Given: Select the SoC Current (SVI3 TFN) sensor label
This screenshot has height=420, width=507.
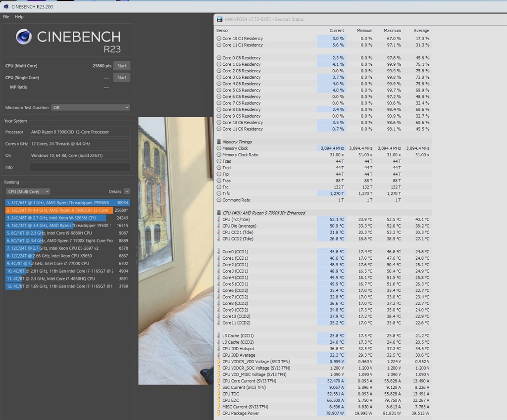Looking at the screenshot, I should 244,387.
